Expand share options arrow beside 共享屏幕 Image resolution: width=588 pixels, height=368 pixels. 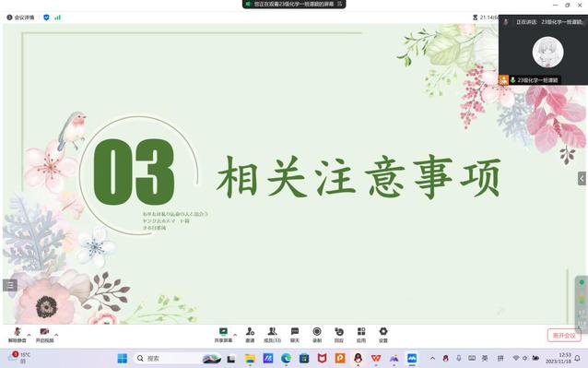(x=235, y=334)
